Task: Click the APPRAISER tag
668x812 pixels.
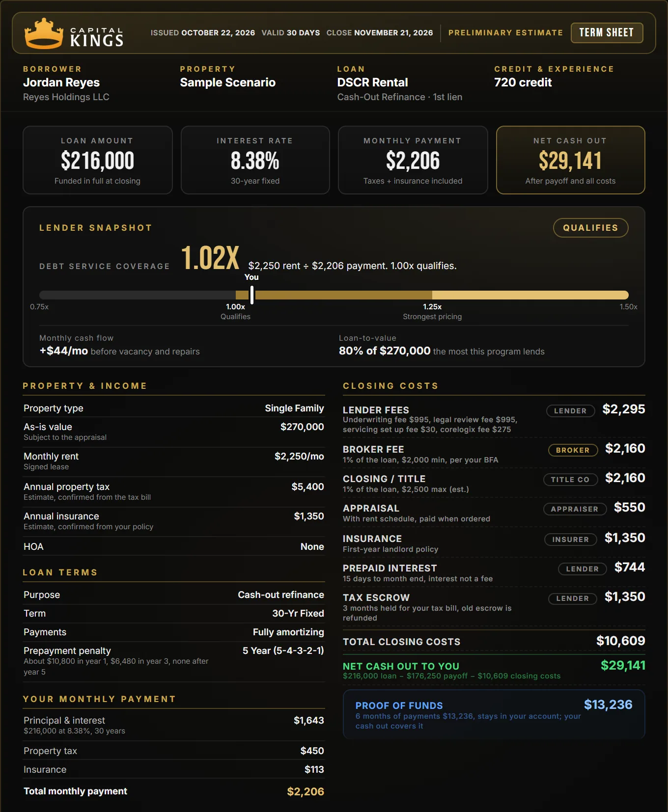Action: point(575,509)
